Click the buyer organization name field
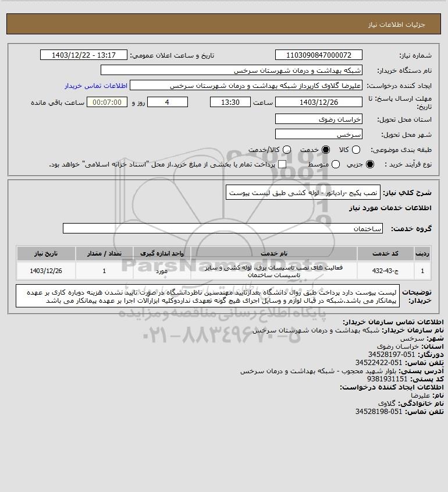The height and width of the screenshot is (492, 448). tap(232, 70)
